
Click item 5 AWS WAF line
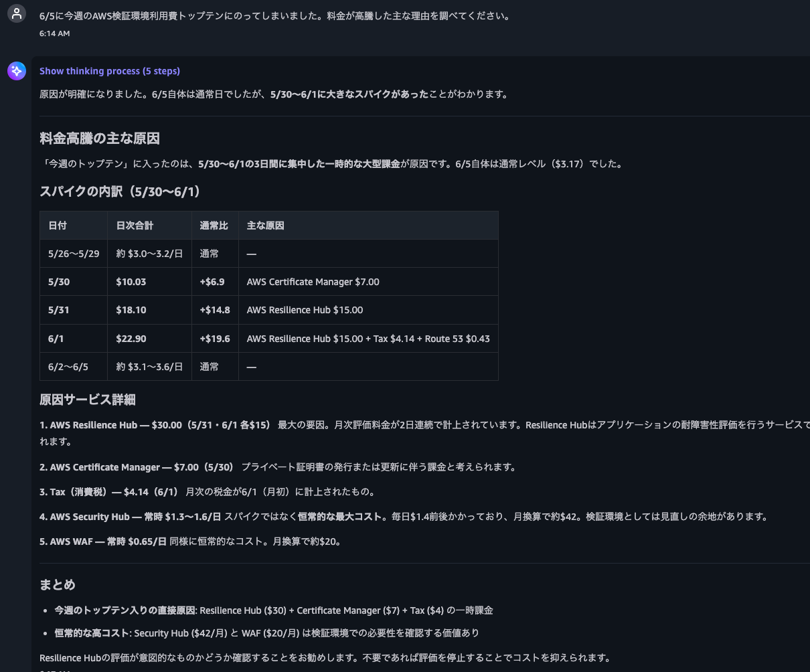[x=191, y=541]
